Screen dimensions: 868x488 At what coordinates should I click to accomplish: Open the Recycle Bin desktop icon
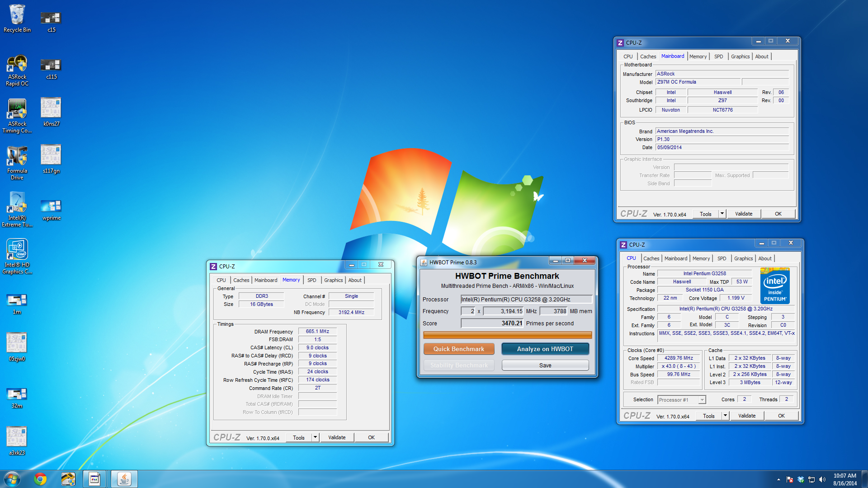point(17,18)
